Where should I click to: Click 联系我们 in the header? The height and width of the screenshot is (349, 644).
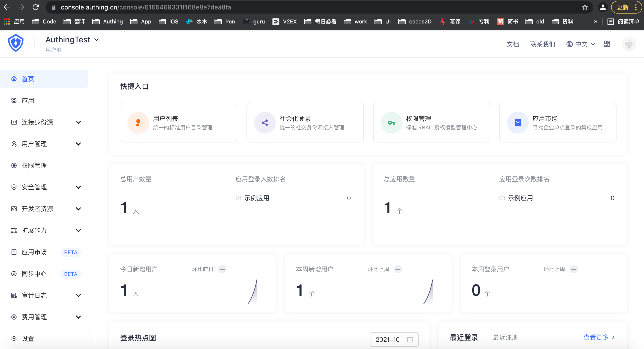click(543, 44)
